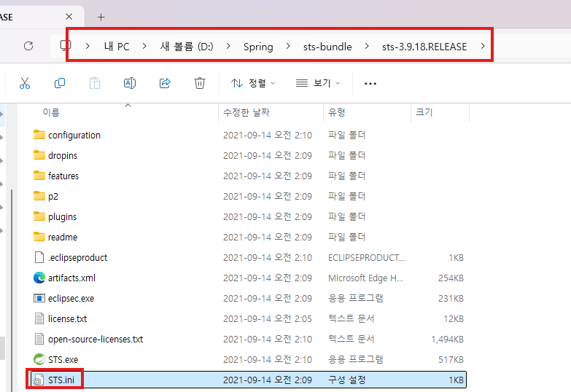
Task: Click the open-source-licenses.txt document icon
Action: [x=39, y=339]
